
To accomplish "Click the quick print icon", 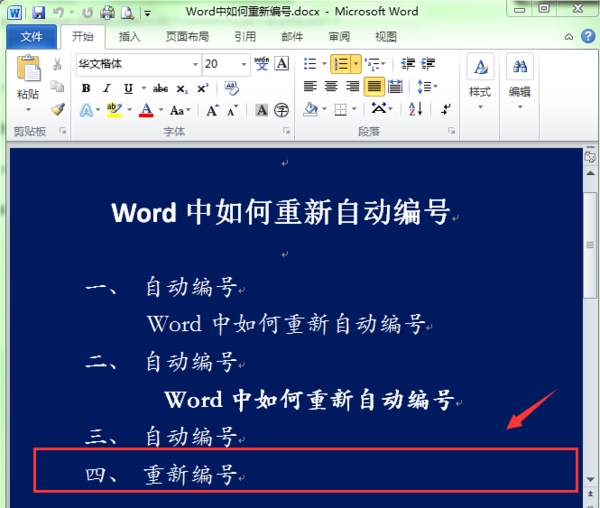I will [x=107, y=13].
